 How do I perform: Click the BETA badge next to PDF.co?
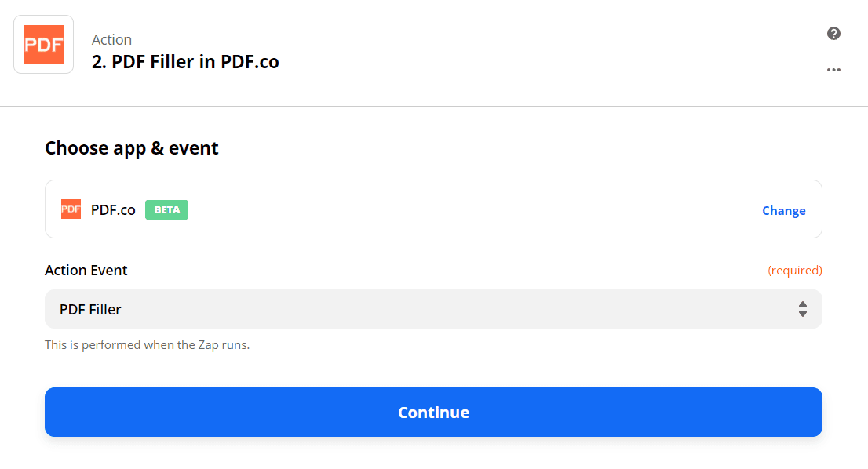point(166,209)
